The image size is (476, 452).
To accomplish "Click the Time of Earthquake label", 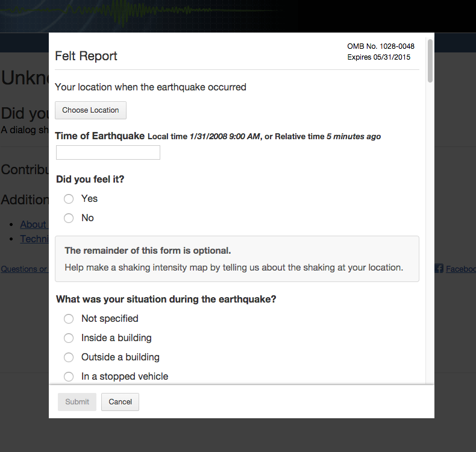I will [x=100, y=136].
